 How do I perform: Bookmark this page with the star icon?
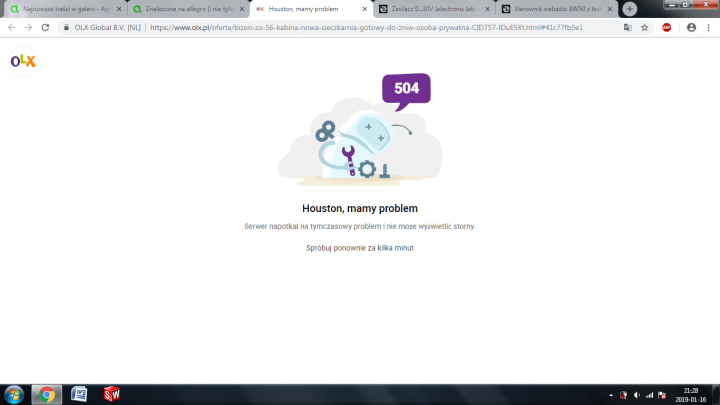pyautogui.click(x=645, y=28)
